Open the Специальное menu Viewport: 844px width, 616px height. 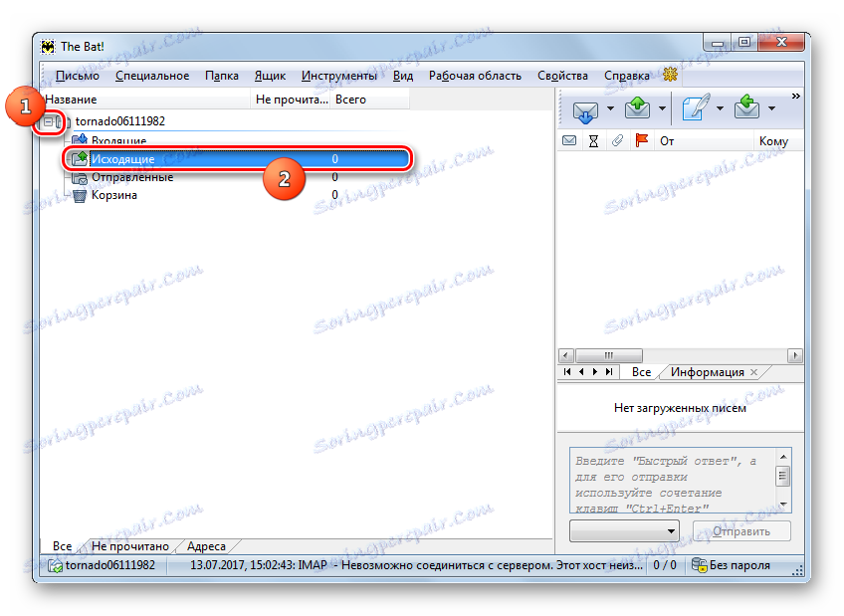point(152,76)
